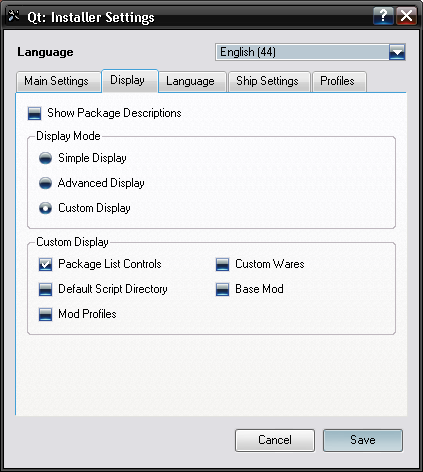Save the installer settings

pos(363,440)
